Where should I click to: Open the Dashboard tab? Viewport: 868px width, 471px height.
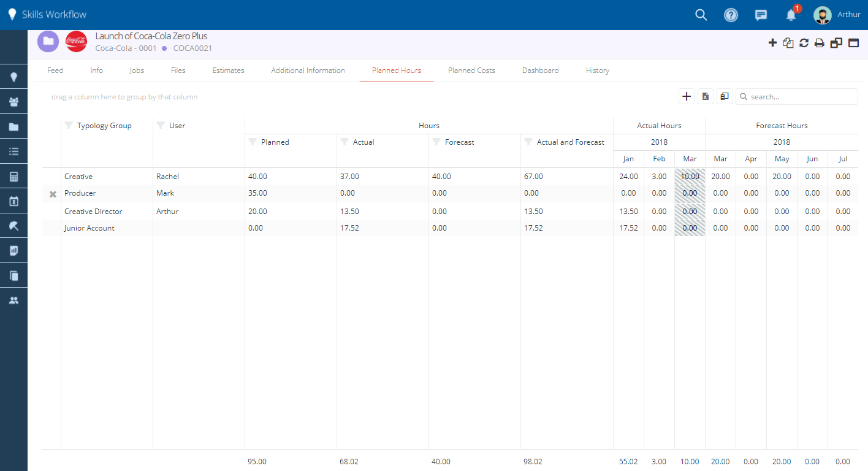(540, 71)
